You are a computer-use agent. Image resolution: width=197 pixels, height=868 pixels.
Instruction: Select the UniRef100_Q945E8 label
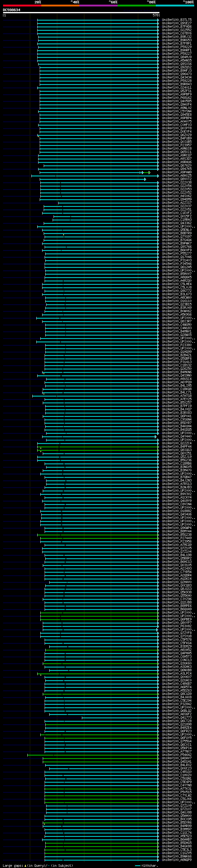click(x=176, y=115)
